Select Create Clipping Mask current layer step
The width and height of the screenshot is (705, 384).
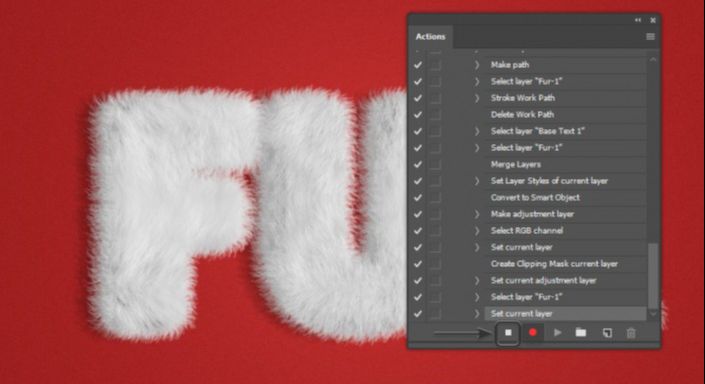coord(565,264)
